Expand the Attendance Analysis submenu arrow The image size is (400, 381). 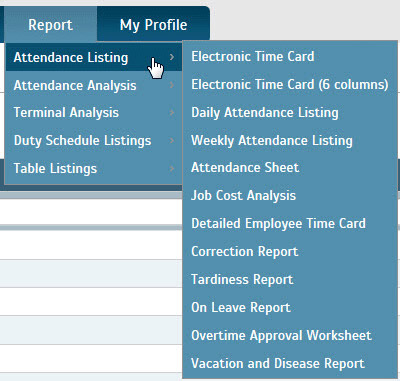(172, 85)
